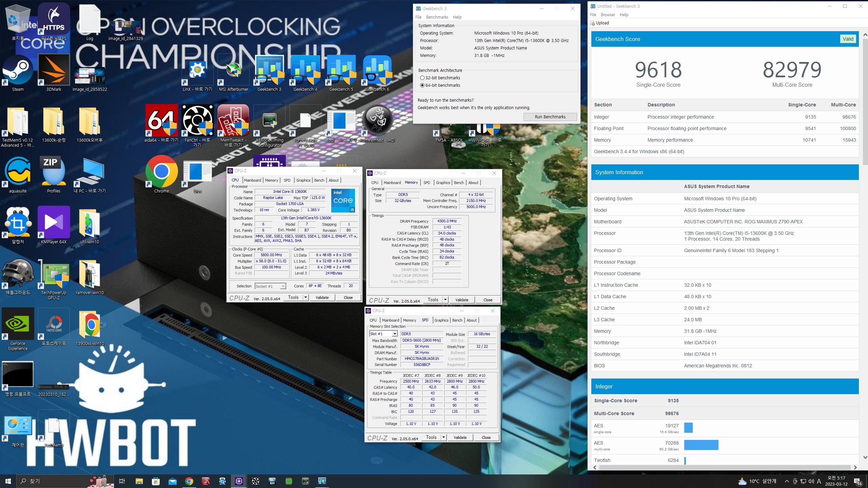This screenshot has width=868, height=488.
Task: Click the Windows Start button
Action: tap(8, 481)
